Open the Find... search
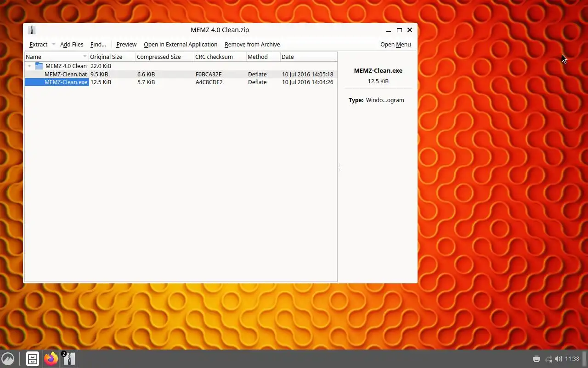 tap(98, 45)
